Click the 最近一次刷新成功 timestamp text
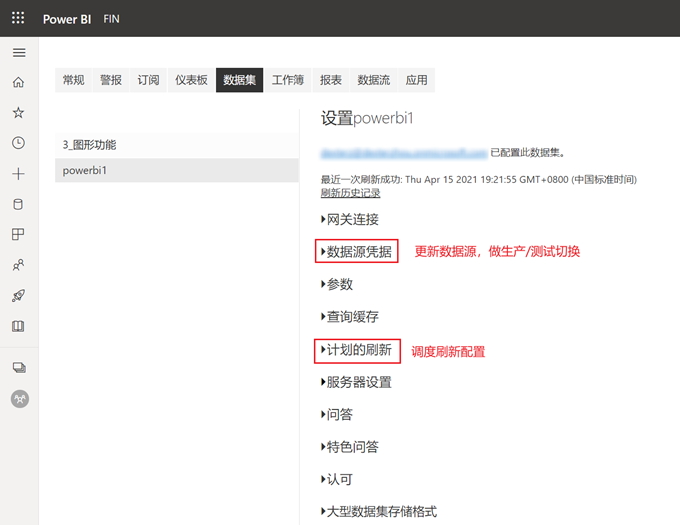Screen dimensions: 680x525 click(479, 179)
